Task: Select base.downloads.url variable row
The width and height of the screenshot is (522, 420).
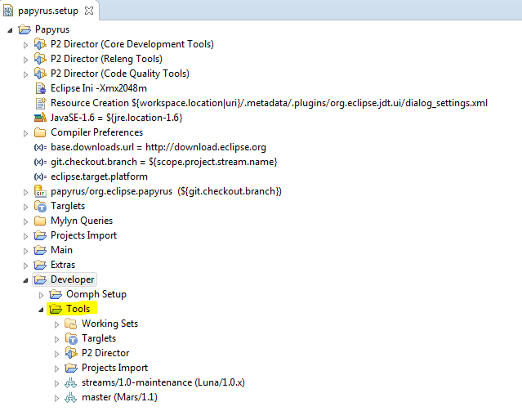Action: 158,147
